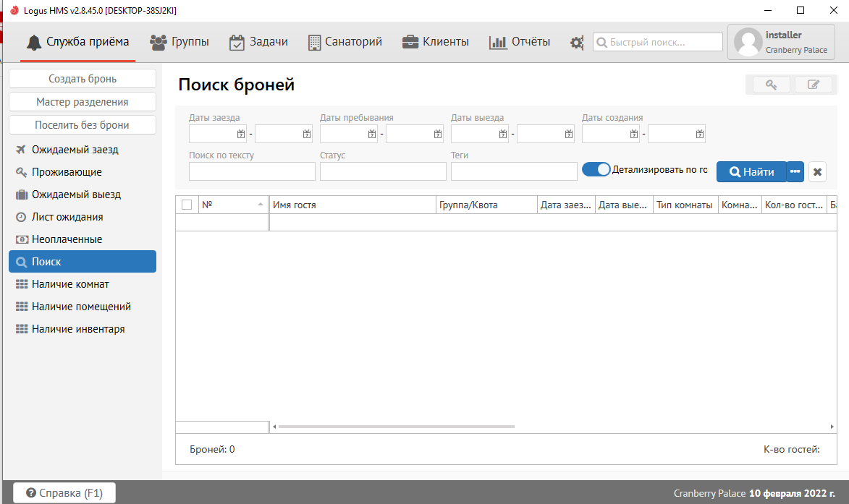The image size is (849, 504).
Task: Click the edit pencil icon button
Action: [x=813, y=85]
